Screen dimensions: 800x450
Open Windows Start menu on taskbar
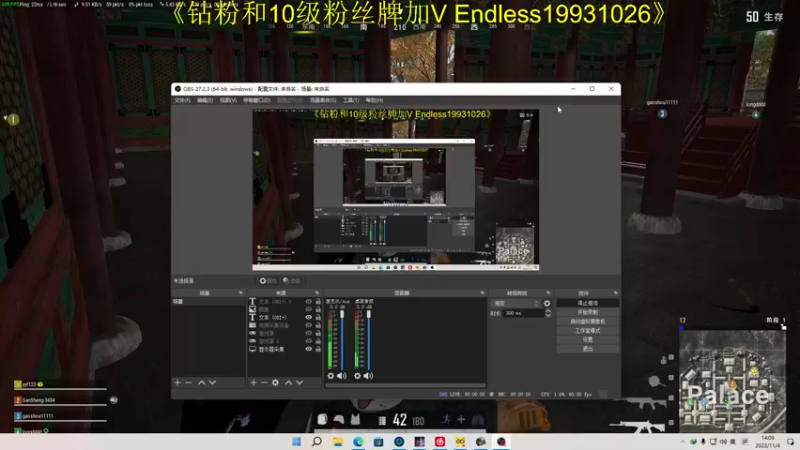tap(296, 441)
